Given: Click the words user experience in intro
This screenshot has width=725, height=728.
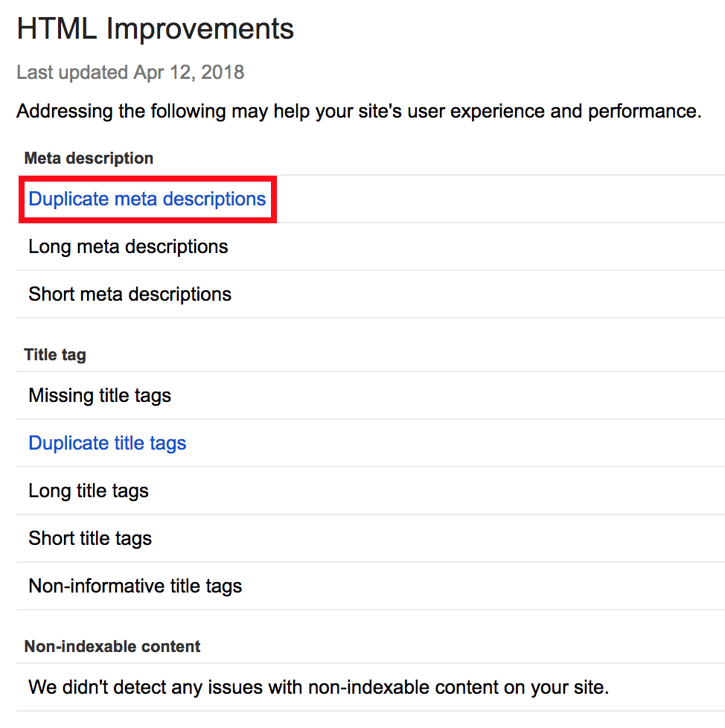Looking at the screenshot, I should pyautogui.click(x=476, y=112).
